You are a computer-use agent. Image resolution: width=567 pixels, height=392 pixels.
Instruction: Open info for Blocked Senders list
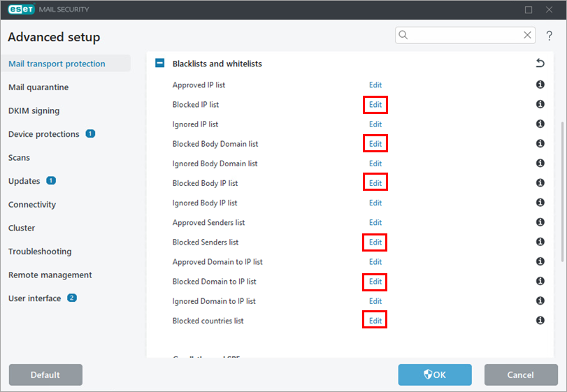[x=540, y=242]
